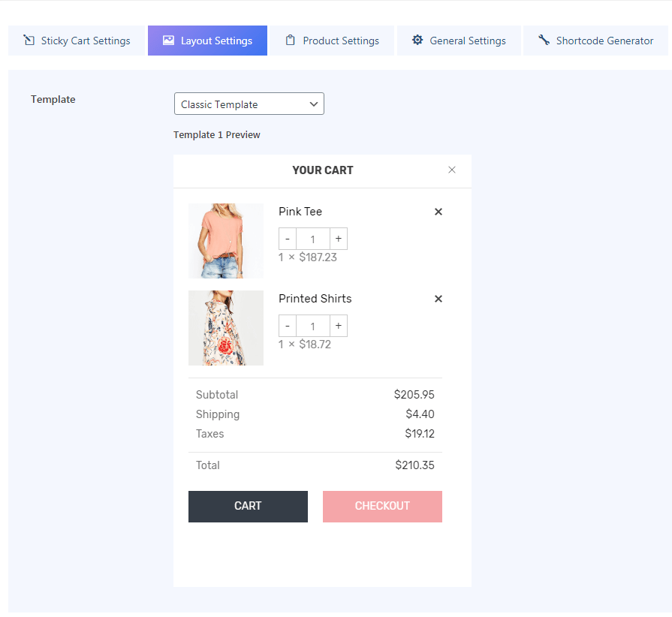The width and height of the screenshot is (672, 617).
Task: Remove Printed Shirts from the cart
Action: [438, 299]
